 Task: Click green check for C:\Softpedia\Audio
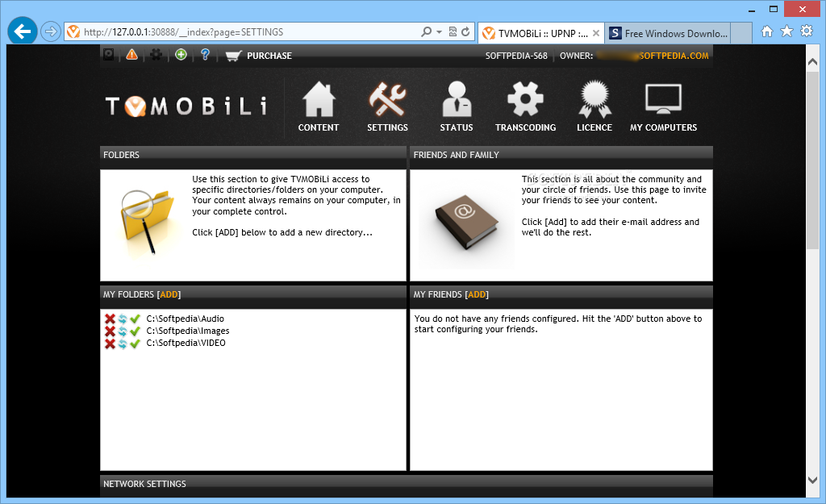(135, 319)
